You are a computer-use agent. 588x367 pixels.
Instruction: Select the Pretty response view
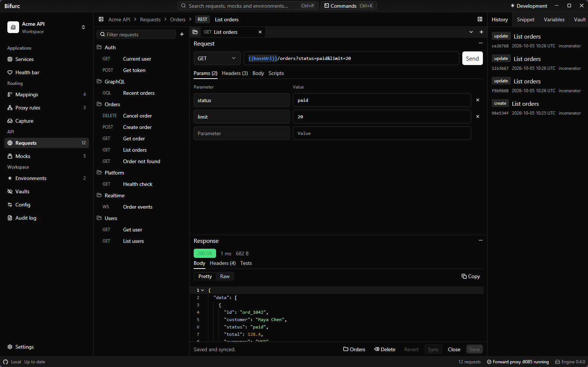click(205, 276)
